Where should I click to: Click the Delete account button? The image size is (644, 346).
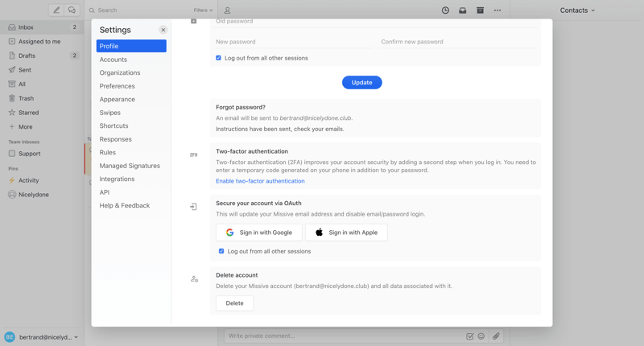234,303
